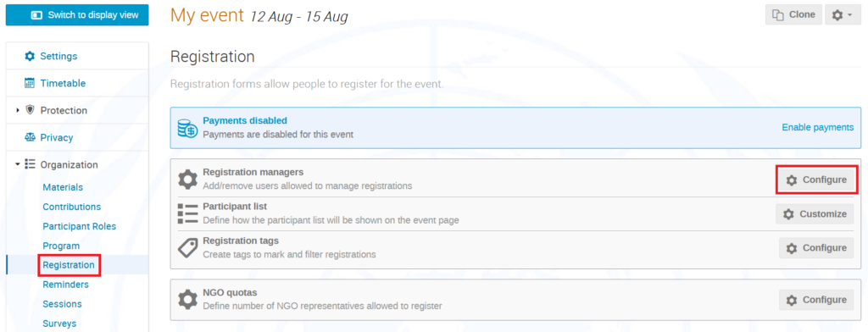Click the Participant list icon
Viewport: 868px width, 332px height.
click(x=187, y=213)
